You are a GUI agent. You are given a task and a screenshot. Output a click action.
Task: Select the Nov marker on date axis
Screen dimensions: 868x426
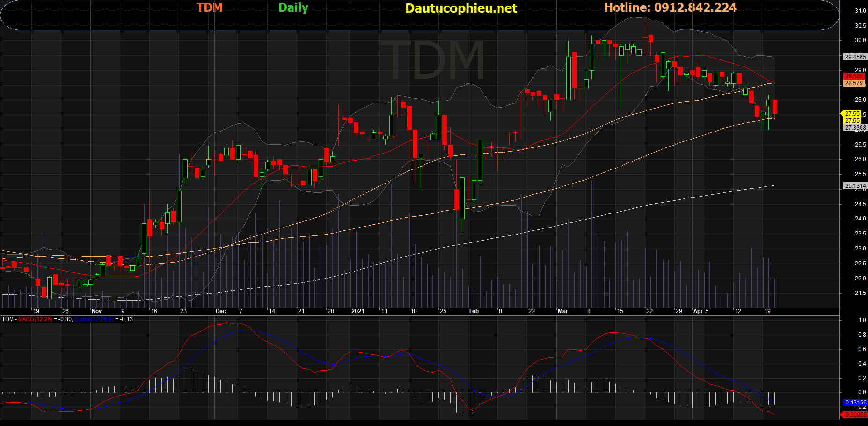click(96, 311)
